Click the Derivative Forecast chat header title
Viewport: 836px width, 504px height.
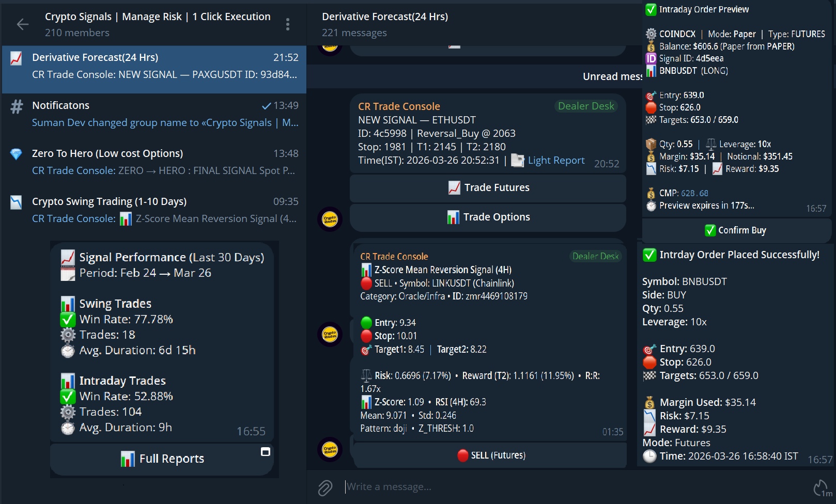click(385, 17)
